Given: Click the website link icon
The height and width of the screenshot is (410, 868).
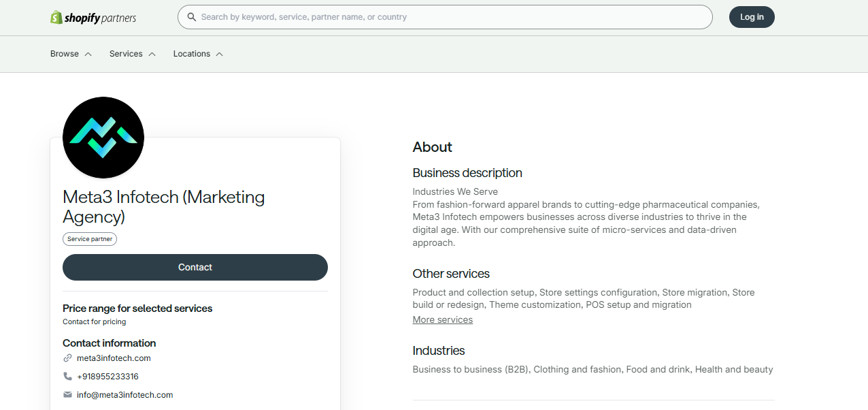Looking at the screenshot, I should click(x=67, y=358).
